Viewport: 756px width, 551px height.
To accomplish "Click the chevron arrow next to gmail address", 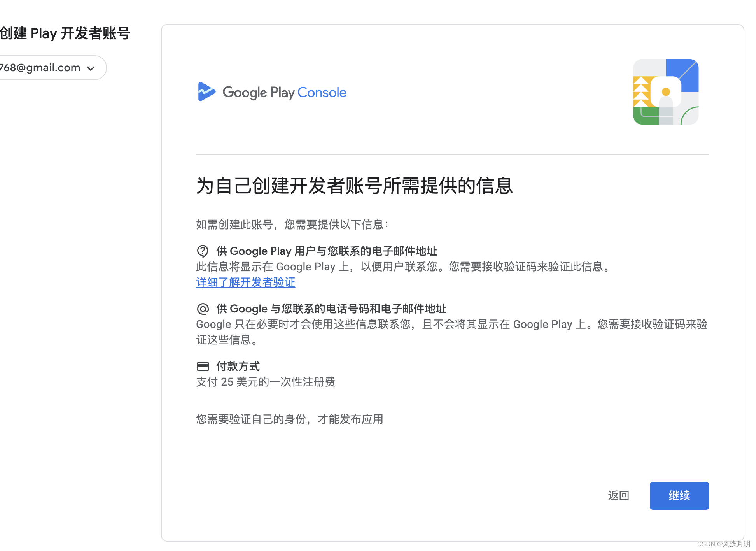I will 91,68.
